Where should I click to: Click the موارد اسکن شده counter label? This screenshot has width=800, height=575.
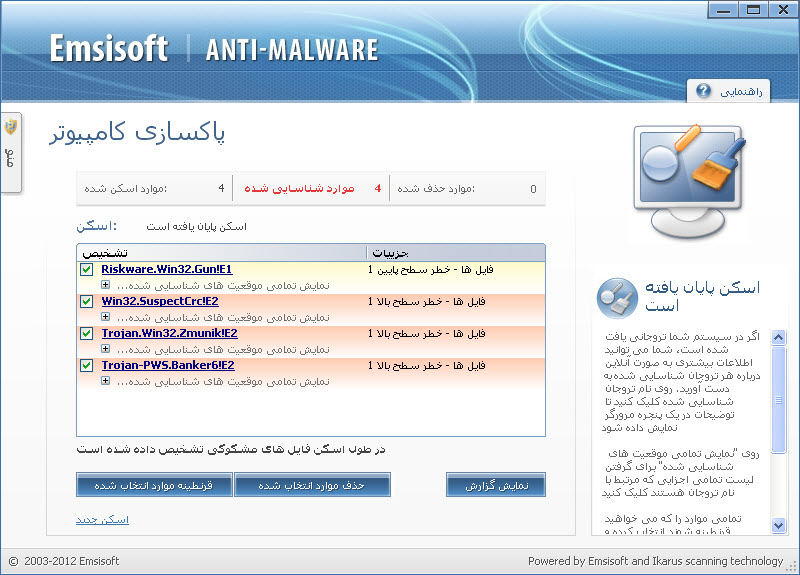point(126,189)
